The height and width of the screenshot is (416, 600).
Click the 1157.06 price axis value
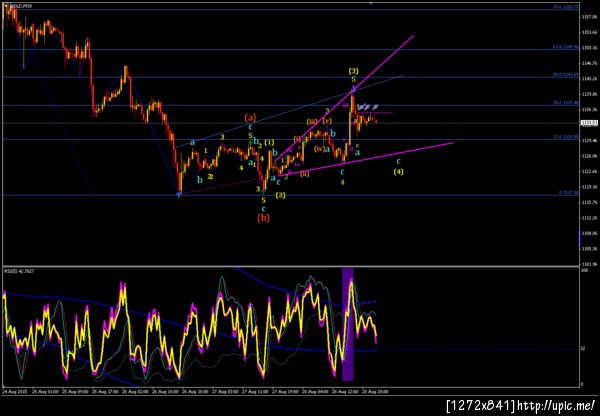[x=589, y=17]
